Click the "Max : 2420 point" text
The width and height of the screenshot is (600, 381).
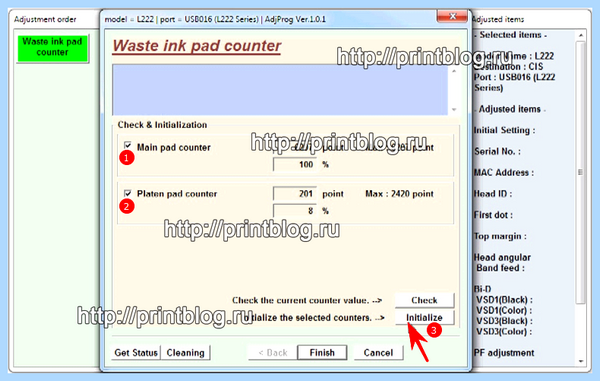coord(399,194)
